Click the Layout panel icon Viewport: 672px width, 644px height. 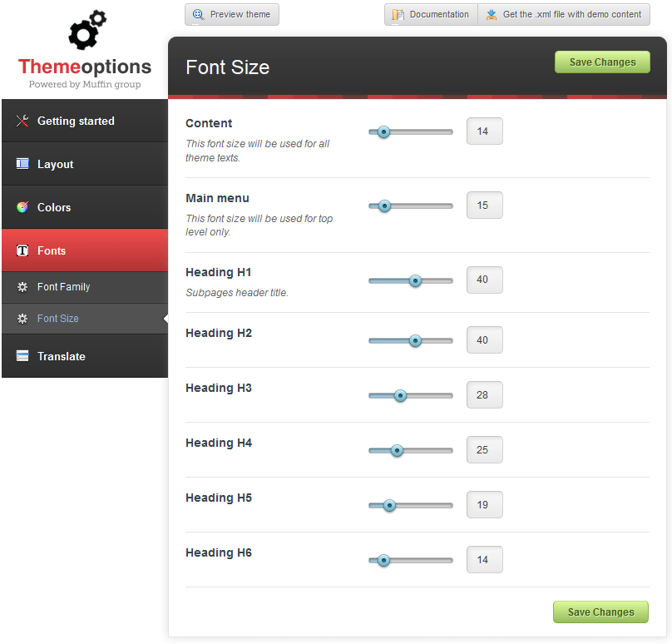pos(22,164)
